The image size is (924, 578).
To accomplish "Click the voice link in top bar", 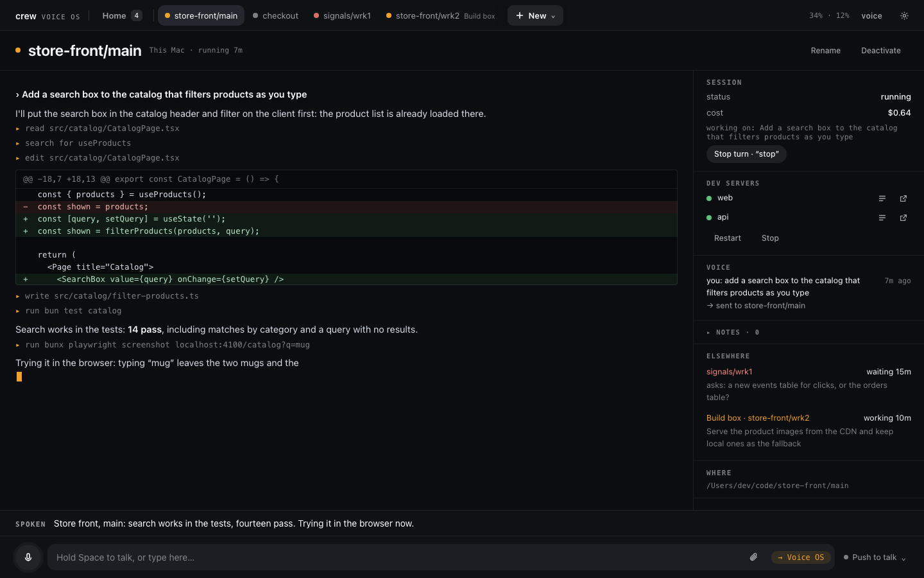I will 871,15.
